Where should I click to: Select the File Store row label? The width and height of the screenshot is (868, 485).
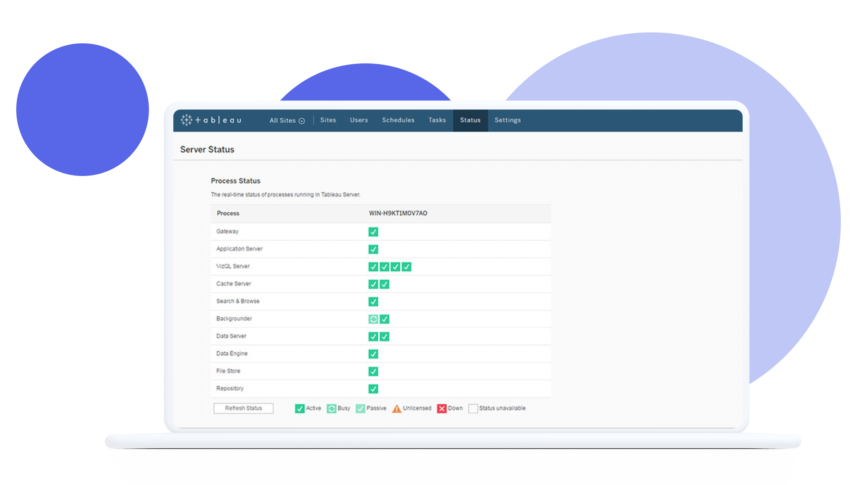pyautogui.click(x=228, y=371)
